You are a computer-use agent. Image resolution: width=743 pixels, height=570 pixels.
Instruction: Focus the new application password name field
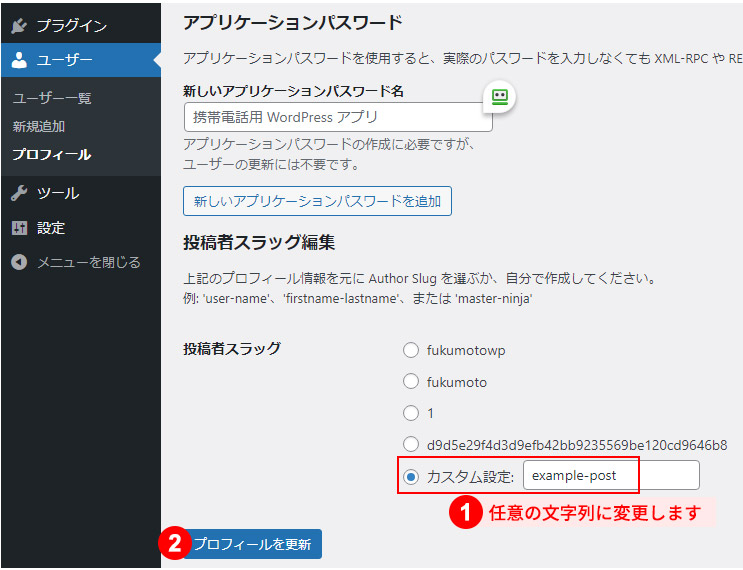pyautogui.click(x=338, y=117)
